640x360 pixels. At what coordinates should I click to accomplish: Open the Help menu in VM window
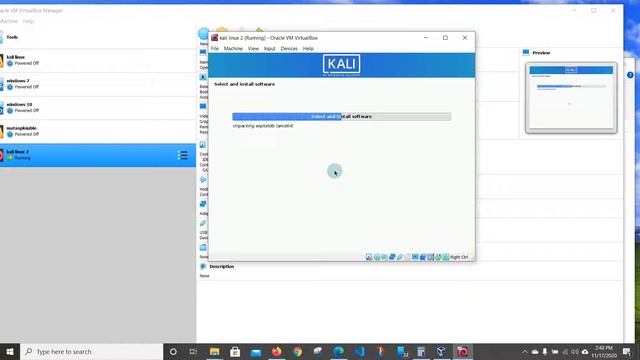(x=308, y=49)
